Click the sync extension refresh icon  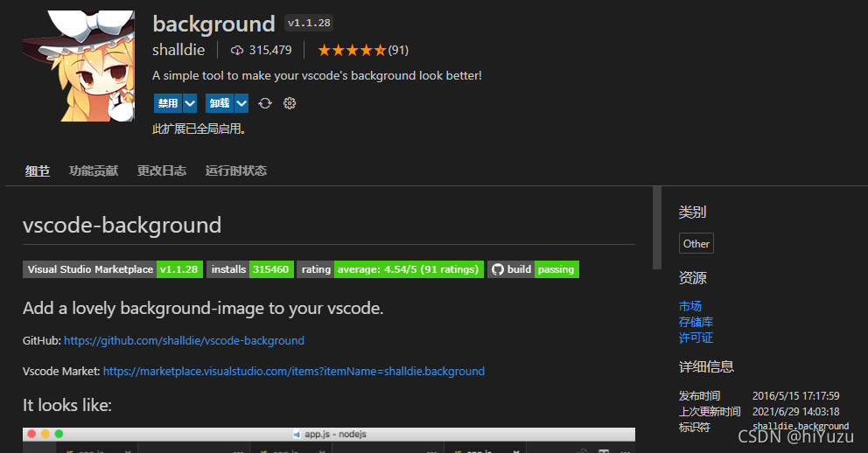click(265, 103)
